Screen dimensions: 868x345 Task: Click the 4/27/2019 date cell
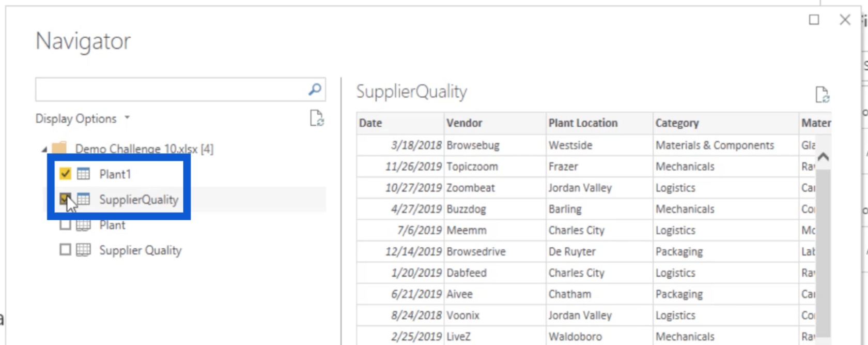pyautogui.click(x=400, y=209)
